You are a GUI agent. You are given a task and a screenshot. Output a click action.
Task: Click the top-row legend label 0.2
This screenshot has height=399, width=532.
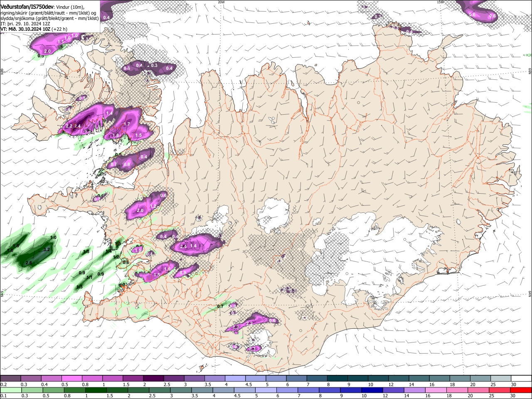coord(4,384)
